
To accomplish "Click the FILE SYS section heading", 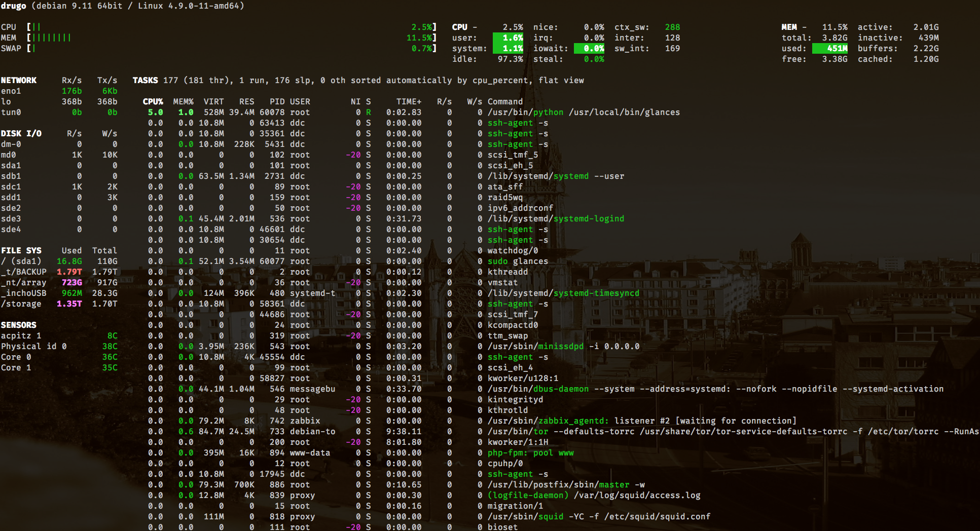I will pos(21,250).
